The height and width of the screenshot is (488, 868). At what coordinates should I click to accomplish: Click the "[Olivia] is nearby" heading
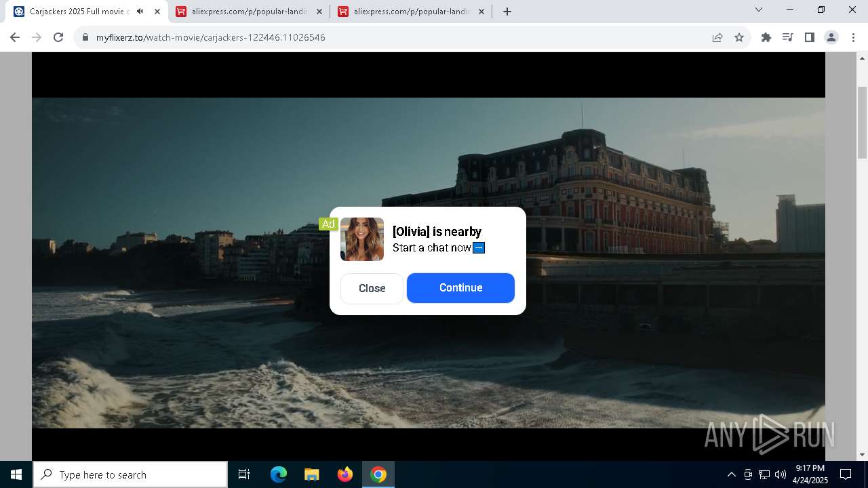coord(437,232)
